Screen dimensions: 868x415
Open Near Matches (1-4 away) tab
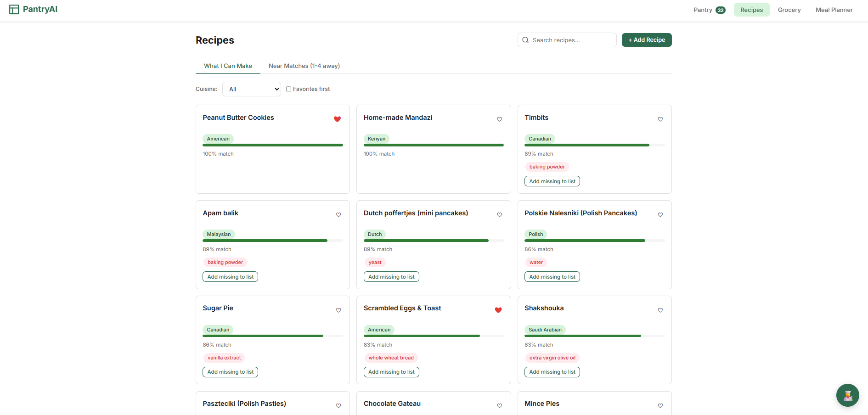click(x=304, y=66)
